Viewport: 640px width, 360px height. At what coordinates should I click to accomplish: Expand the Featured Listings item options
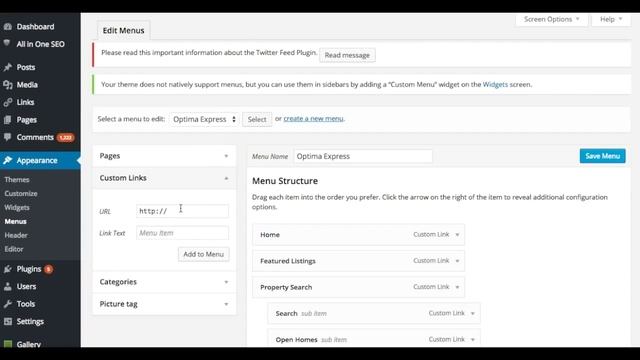tap(457, 261)
